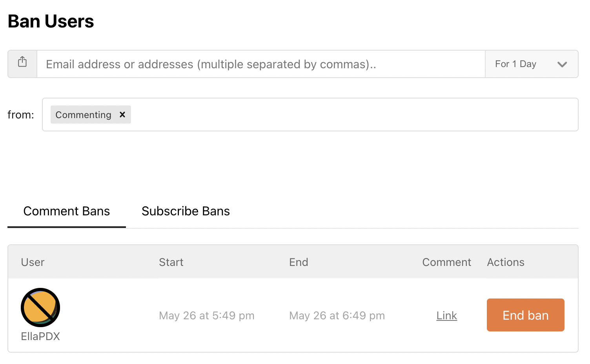Remove the Commenting tag with the x
The image size is (590, 364).
pyautogui.click(x=122, y=115)
